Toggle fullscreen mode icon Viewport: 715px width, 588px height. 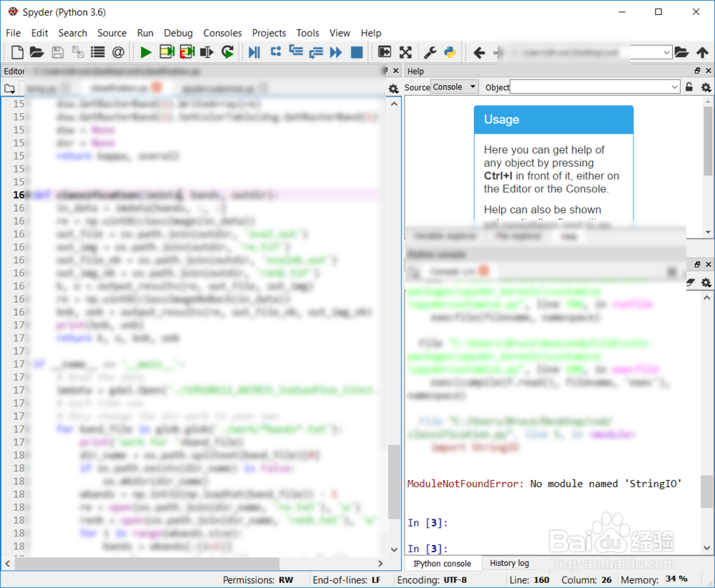pos(405,52)
